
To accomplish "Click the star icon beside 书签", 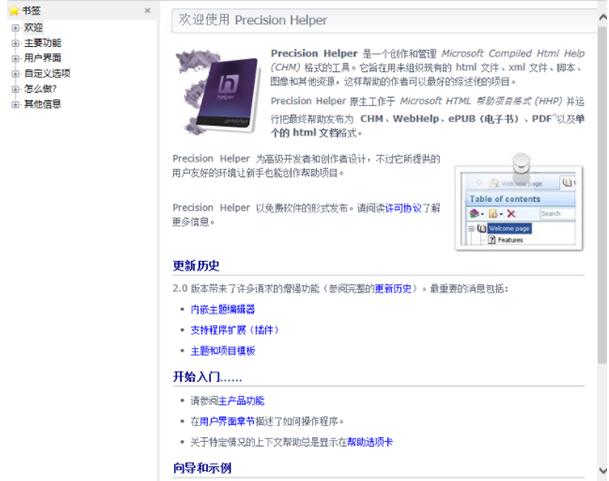I will pyautogui.click(x=14, y=11).
